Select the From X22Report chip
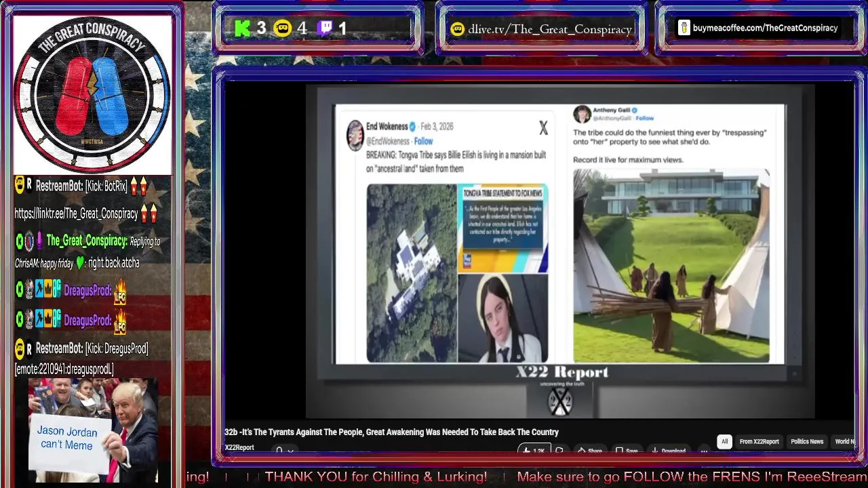Viewport: 868px width, 488px height. tap(759, 441)
